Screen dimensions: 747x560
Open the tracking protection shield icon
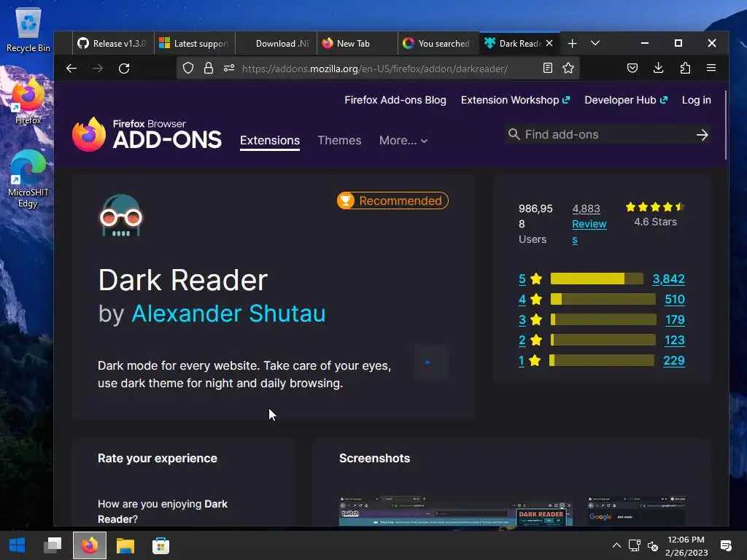pos(188,68)
